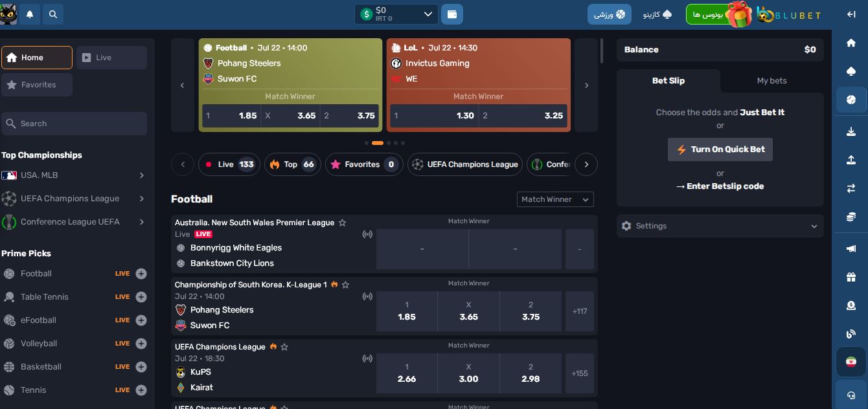View live stream icon for KuPS vs Kairat
868x409 pixels.
367,359
